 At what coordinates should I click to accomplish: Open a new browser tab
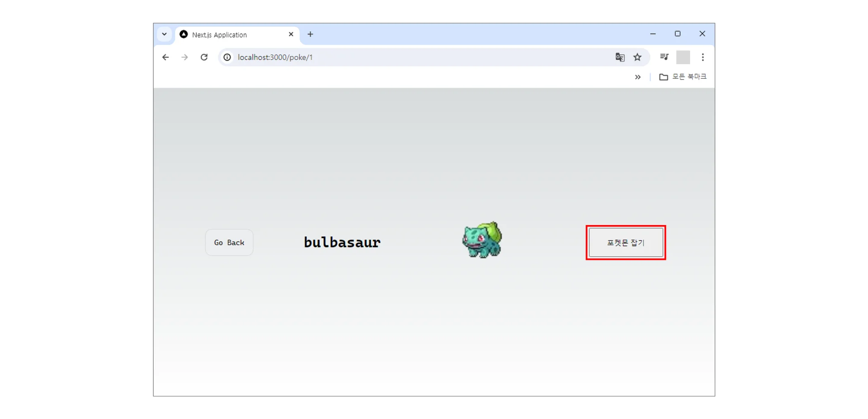[x=310, y=34]
